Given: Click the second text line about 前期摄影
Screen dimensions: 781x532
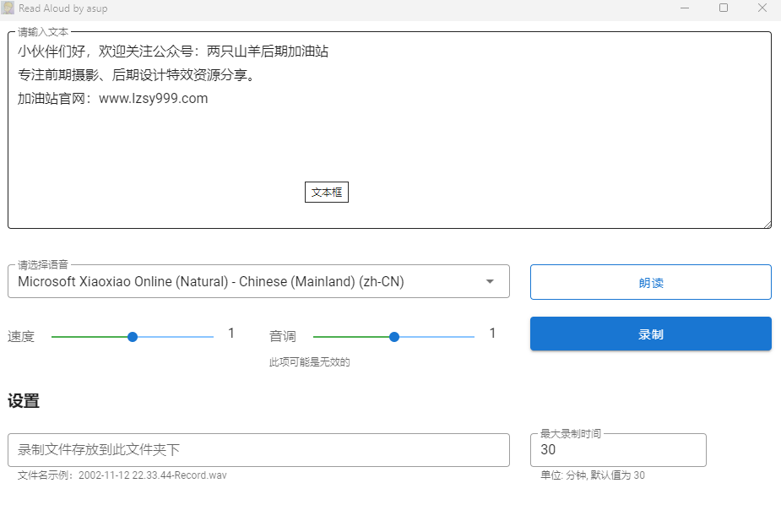Looking at the screenshot, I should (x=136, y=75).
